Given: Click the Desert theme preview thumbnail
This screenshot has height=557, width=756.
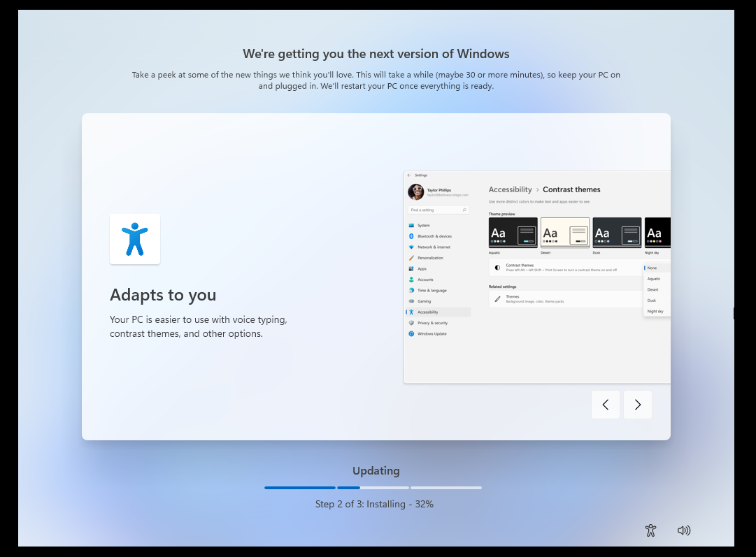Looking at the screenshot, I should pyautogui.click(x=565, y=233).
